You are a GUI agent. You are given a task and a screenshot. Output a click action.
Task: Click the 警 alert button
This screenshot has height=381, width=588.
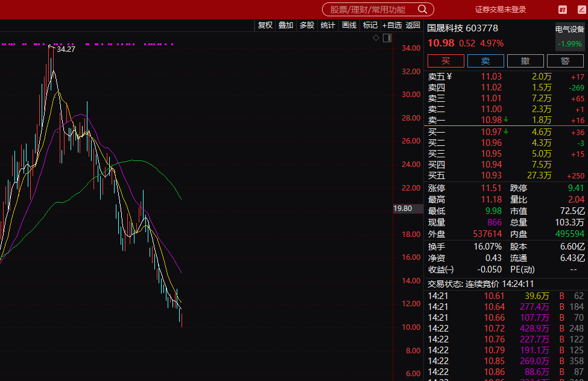(x=565, y=61)
